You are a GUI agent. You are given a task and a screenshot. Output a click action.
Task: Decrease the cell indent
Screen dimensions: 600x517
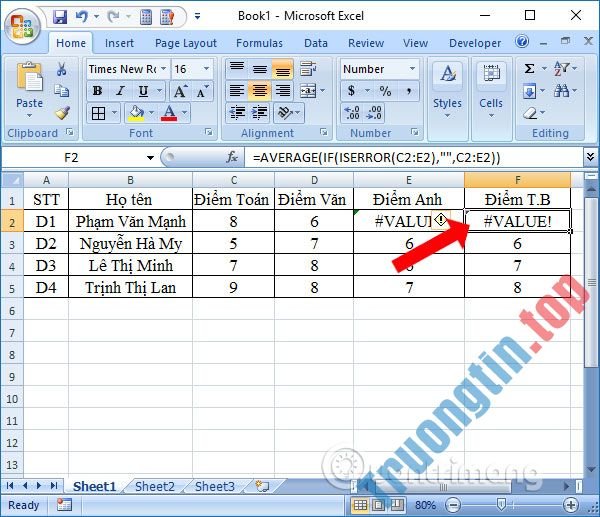[237, 113]
